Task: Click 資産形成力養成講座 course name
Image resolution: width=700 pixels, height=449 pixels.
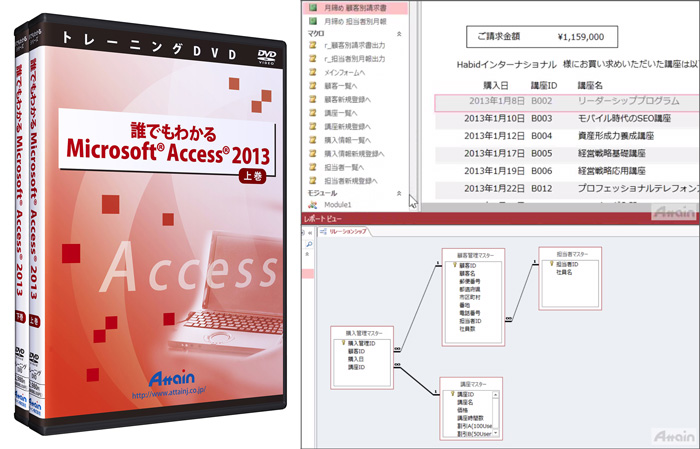Action: [x=616, y=136]
